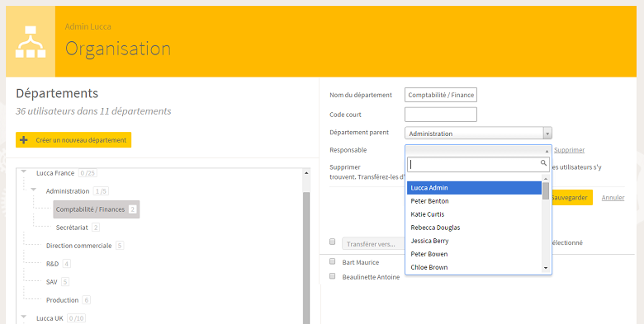
Task: Click the Beaulinette Antoine user name
Action: [x=371, y=277]
